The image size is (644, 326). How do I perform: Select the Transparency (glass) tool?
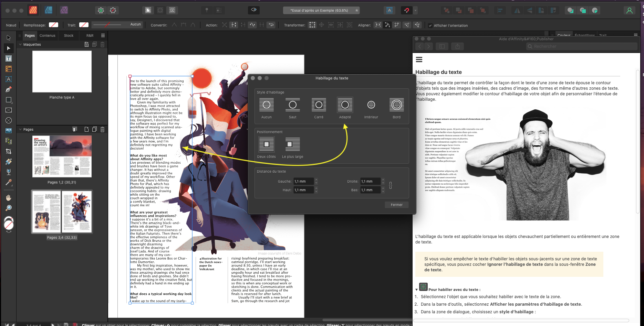coord(9,172)
